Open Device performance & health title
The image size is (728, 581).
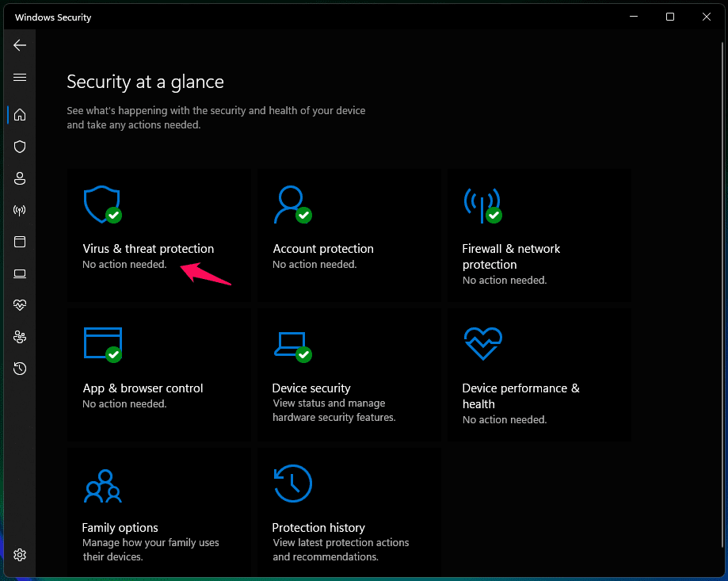(521, 396)
